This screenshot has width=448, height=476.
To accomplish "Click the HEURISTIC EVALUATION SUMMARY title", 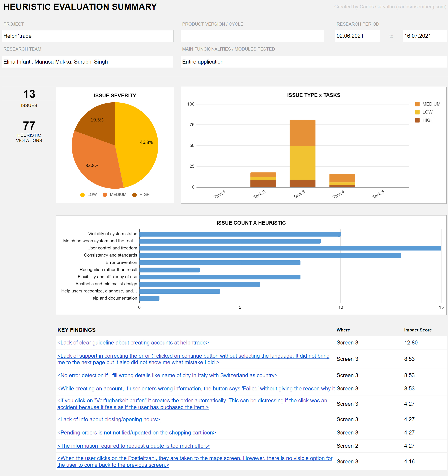I will tap(80, 7).
